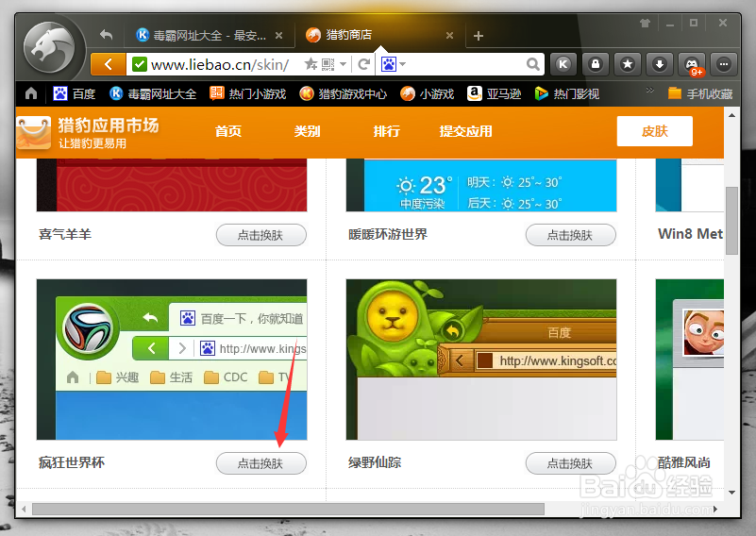Open 排行 in app market menu
This screenshot has height=536, width=756.
(387, 131)
